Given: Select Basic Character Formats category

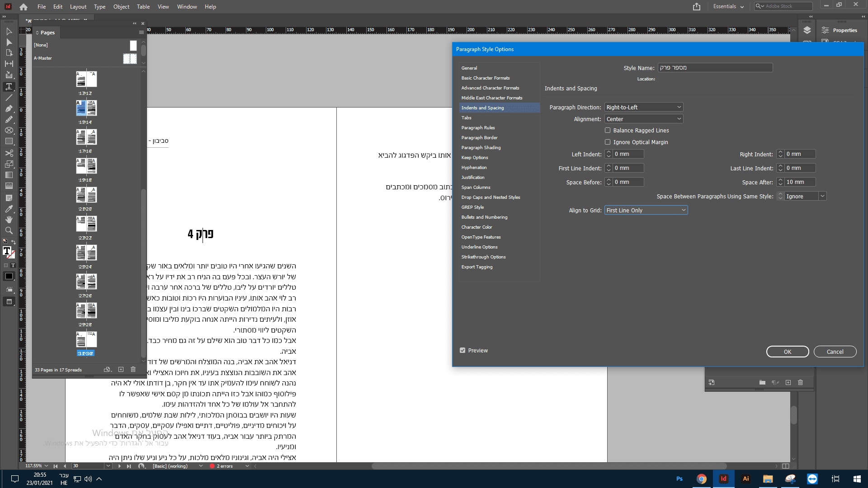Looking at the screenshot, I should point(485,78).
